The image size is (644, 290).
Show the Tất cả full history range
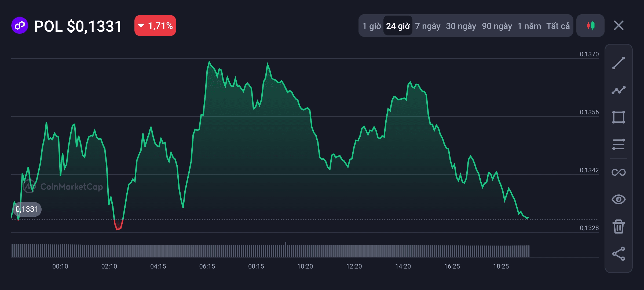pyautogui.click(x=558, y=26)
